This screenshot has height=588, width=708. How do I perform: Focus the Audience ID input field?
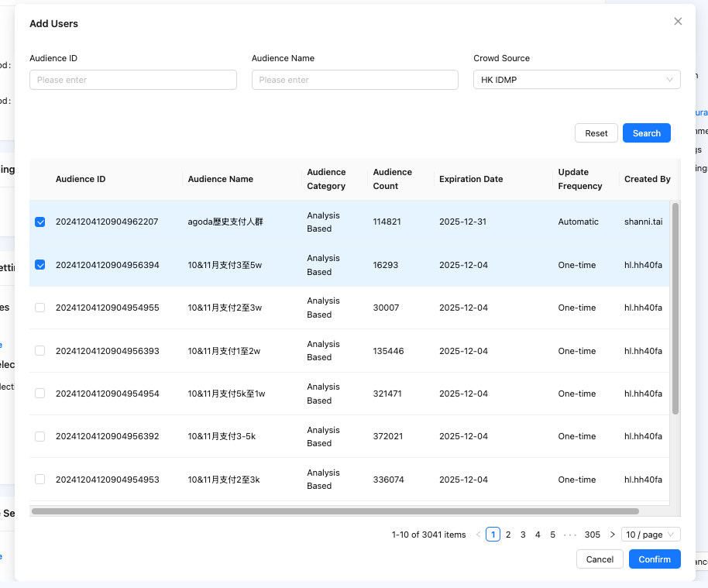coord(133,80)
